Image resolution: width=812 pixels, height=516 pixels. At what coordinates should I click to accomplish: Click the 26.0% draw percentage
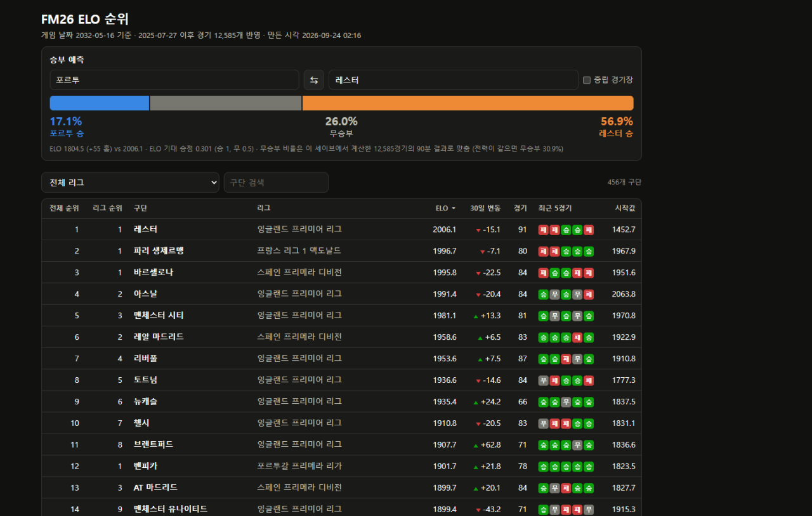tap(341, 121)
